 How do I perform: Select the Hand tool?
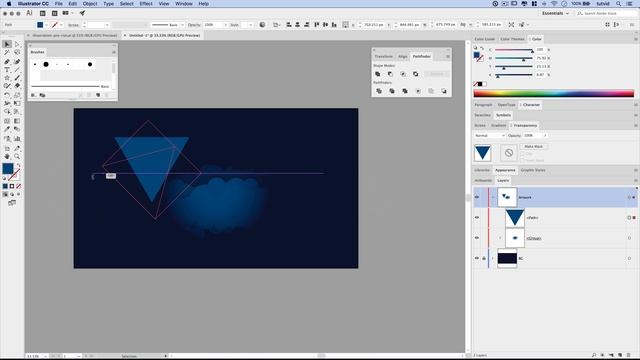7,156
